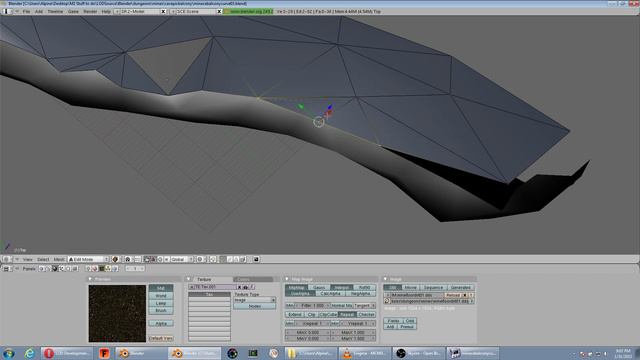Toggle the Alpha preview button
This screenshot has height=360, width=640.
pos(161,323)
